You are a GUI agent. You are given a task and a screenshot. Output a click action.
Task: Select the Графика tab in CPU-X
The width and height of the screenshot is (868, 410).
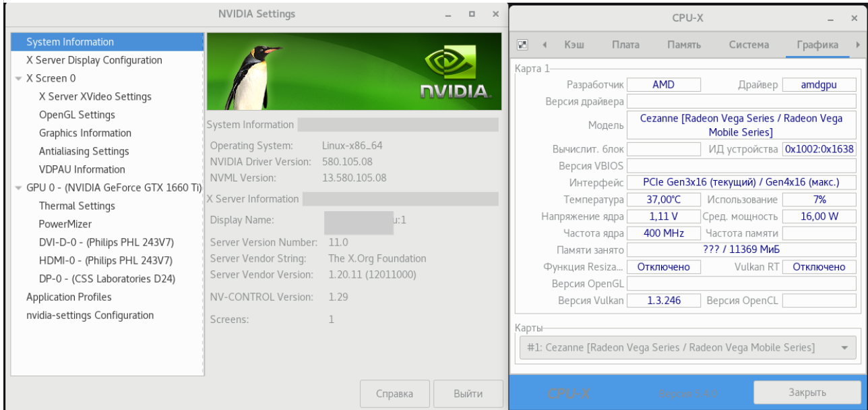(x=817, y=45)
